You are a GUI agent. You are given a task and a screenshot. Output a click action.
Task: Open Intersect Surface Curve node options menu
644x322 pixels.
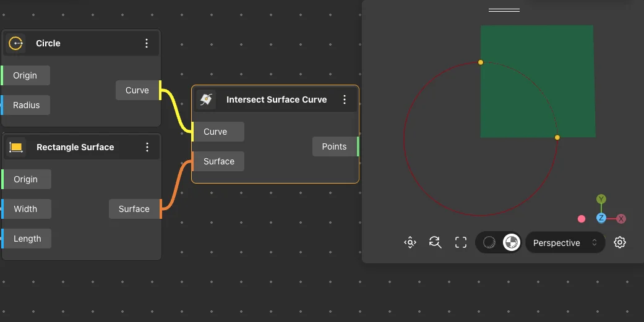coord(345,100)
